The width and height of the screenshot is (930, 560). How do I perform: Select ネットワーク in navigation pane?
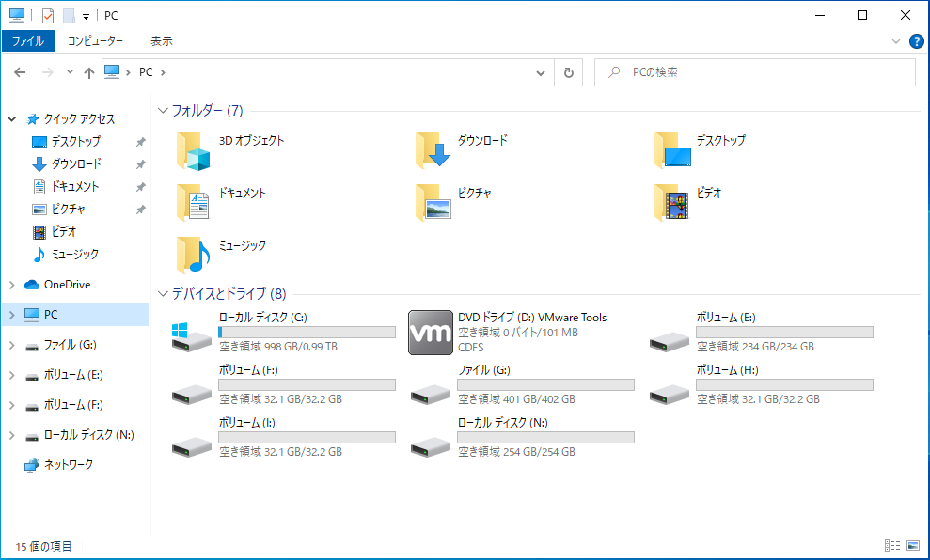tap(69, 465)
